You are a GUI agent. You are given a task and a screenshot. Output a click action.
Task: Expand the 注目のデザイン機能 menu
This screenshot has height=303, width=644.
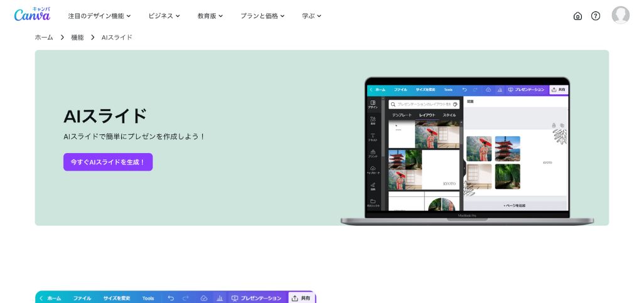tap(99, 16)
